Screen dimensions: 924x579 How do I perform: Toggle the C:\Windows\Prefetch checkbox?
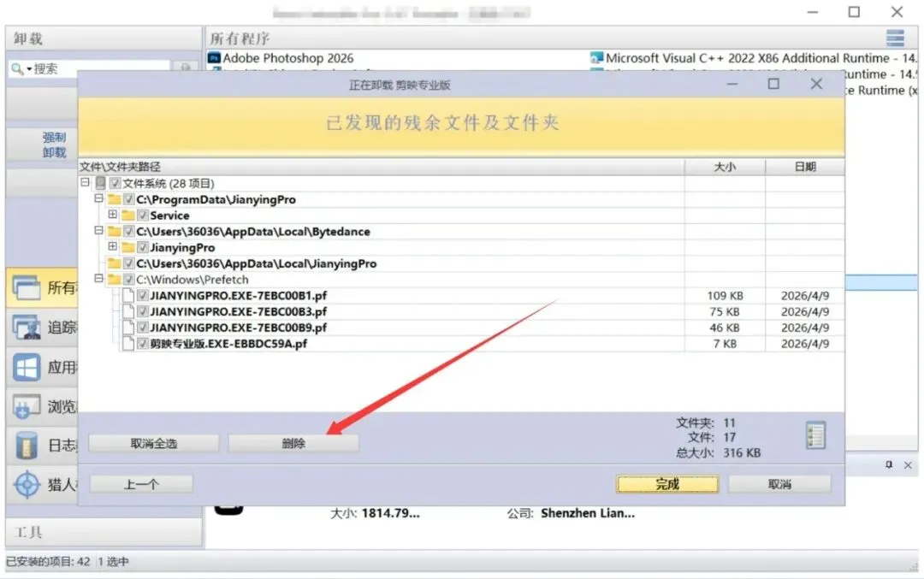tap(129, 279)
